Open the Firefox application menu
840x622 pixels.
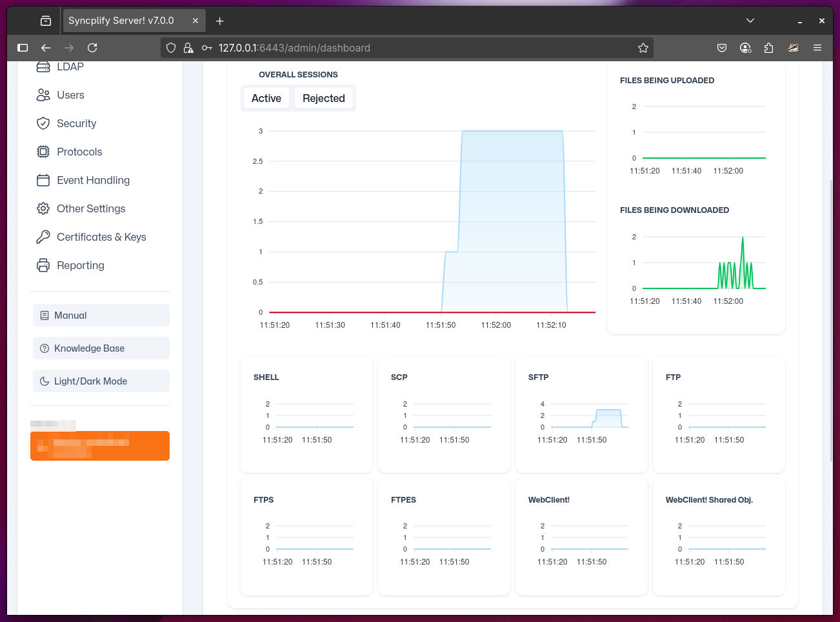(817, 47)
